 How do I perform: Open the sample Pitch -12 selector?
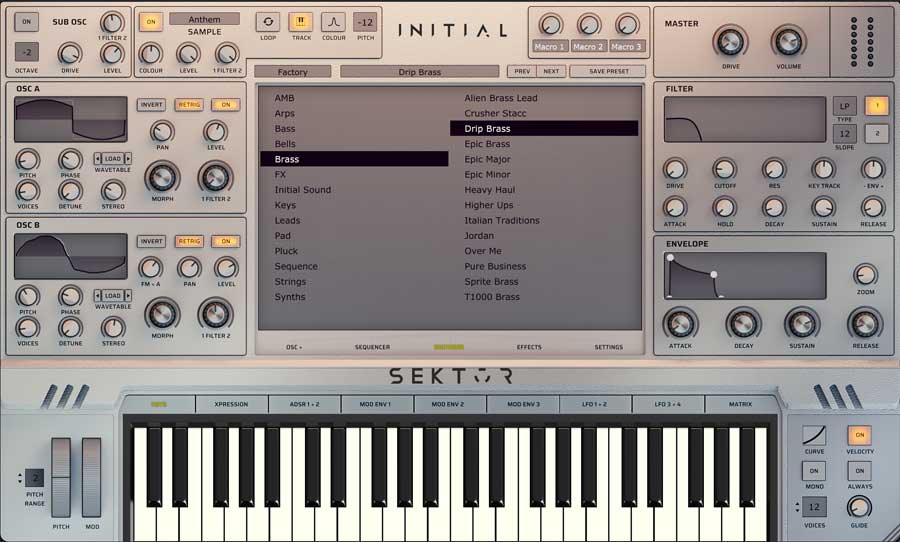point(365,22)
